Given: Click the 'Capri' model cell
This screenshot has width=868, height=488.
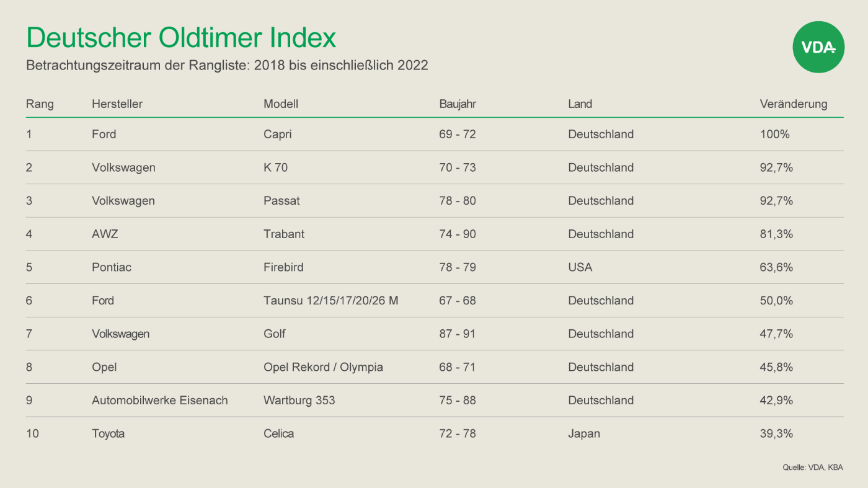Looking at the screenshot, I should pyautogui.click(x=277, y=135).
